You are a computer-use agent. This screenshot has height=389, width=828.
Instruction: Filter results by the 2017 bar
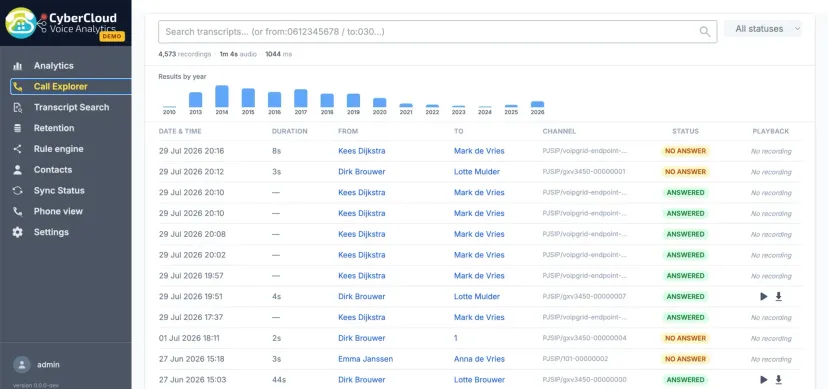300,99
